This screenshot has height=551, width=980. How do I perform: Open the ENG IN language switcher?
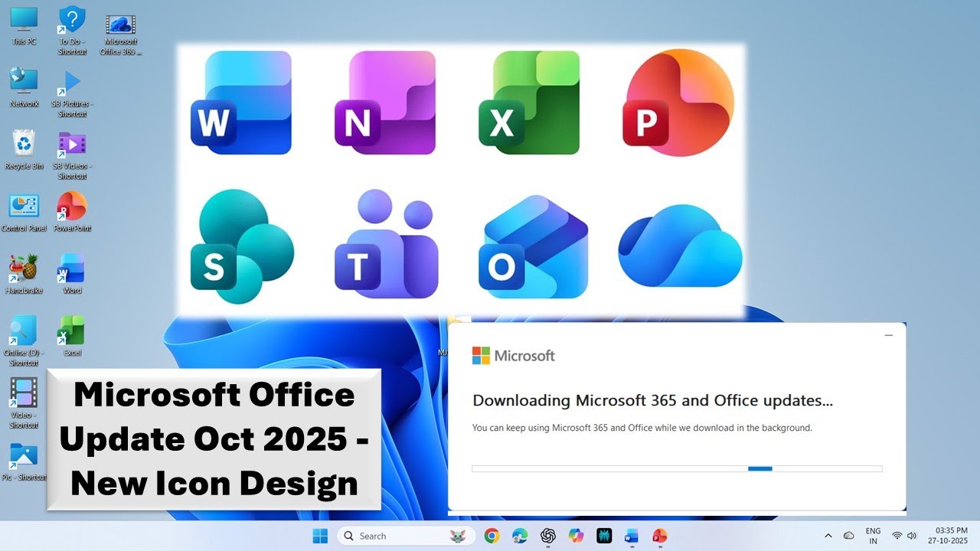point(873,536)
